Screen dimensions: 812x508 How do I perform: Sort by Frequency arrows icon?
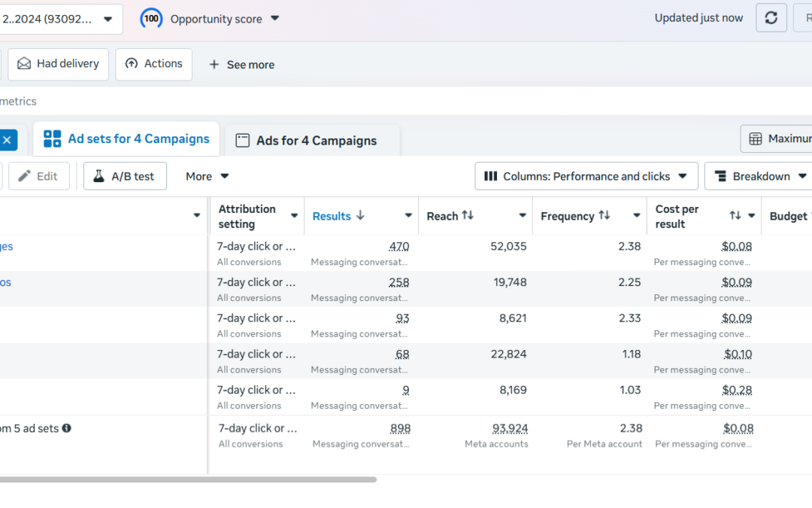[604, 215]
